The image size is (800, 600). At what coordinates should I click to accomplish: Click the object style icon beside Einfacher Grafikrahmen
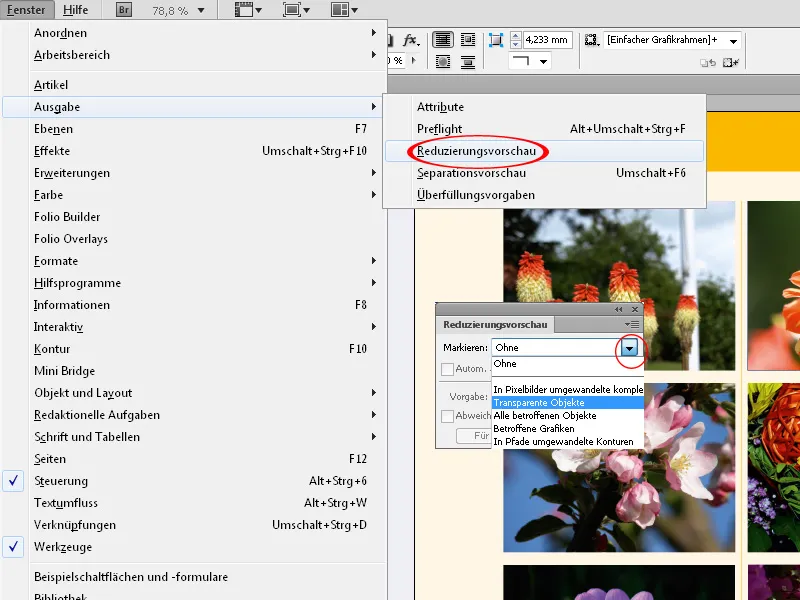pos(592,40)
